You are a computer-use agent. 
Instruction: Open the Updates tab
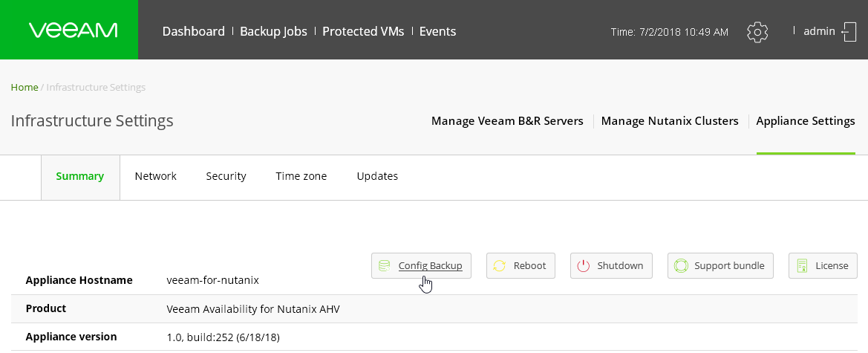[377, 176]
